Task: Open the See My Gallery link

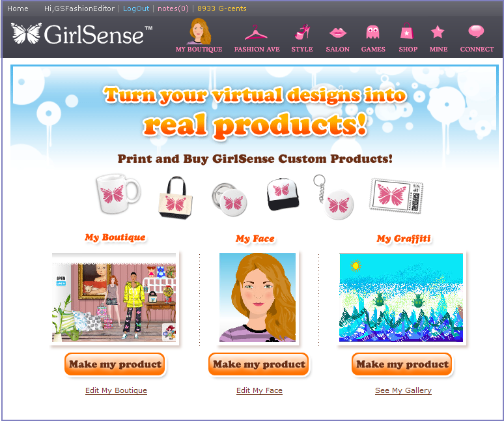Action: (403, 390)
